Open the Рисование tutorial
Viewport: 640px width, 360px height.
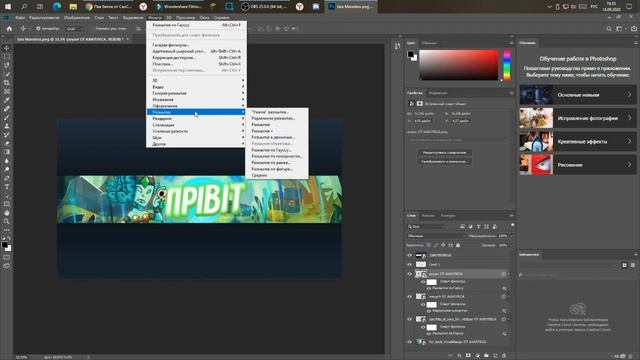tap(578, 165)
